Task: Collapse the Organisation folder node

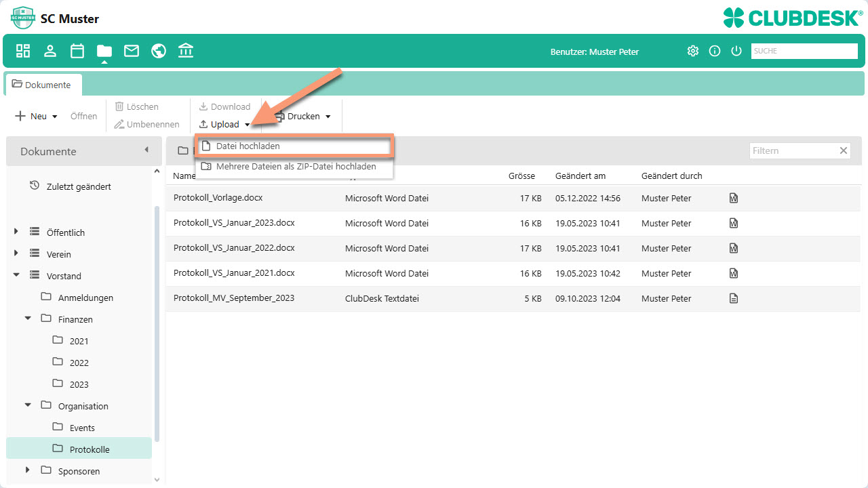Action: (28, 405)
